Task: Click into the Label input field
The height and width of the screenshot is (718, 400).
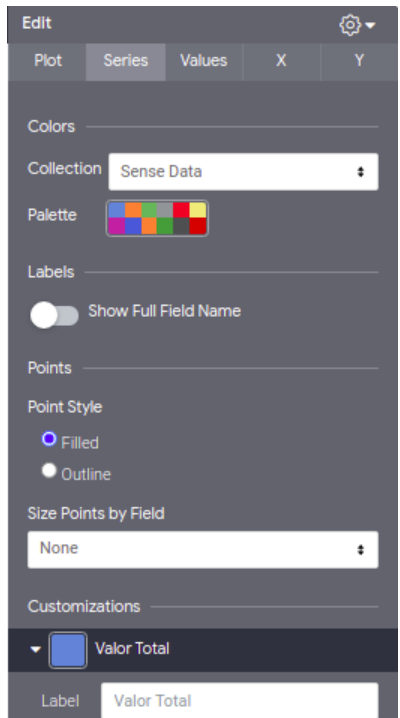Action: (239, 701)
